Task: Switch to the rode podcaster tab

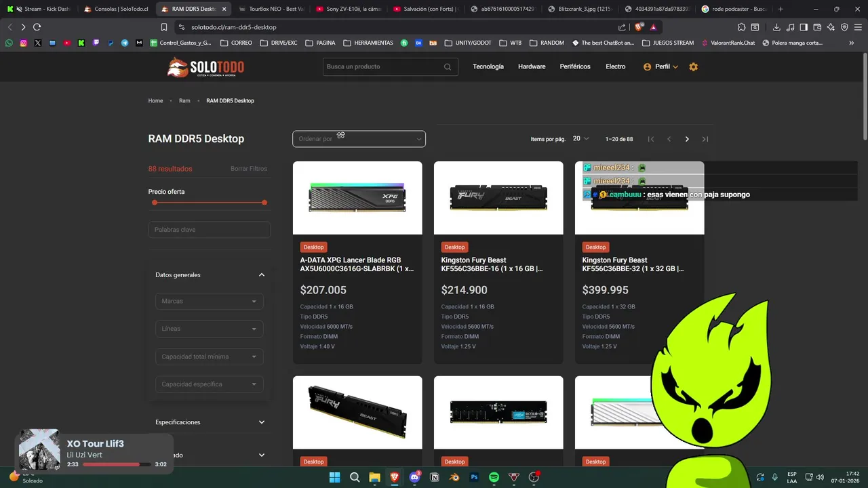Action: coord(734,9)
